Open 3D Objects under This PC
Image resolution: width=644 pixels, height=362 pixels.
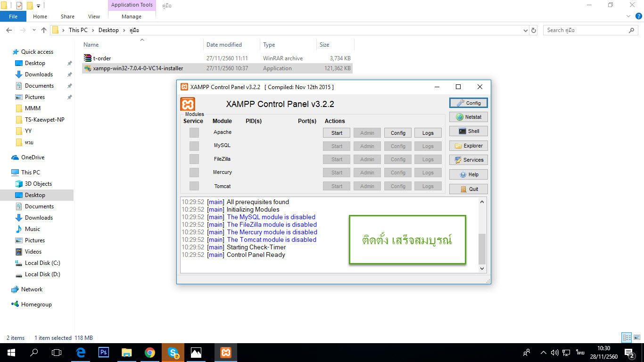38,184
